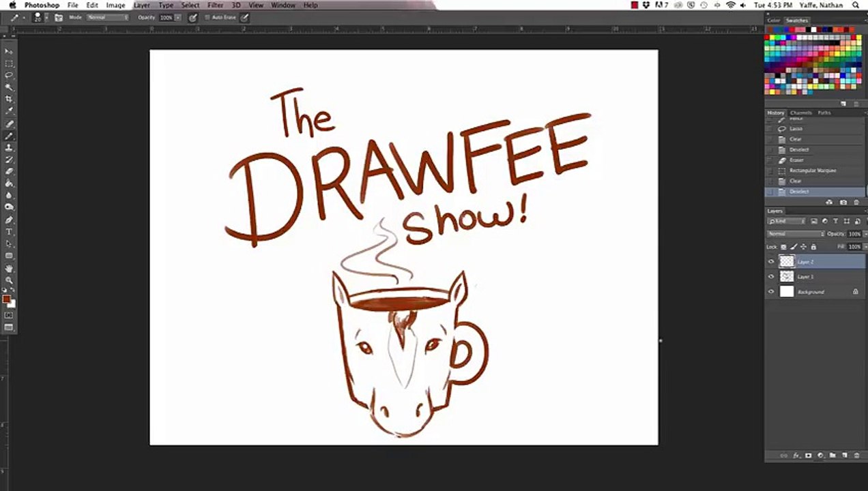Open the brush panel toggle icon
Screen dimensions: 868x491
tap(59, 17)
